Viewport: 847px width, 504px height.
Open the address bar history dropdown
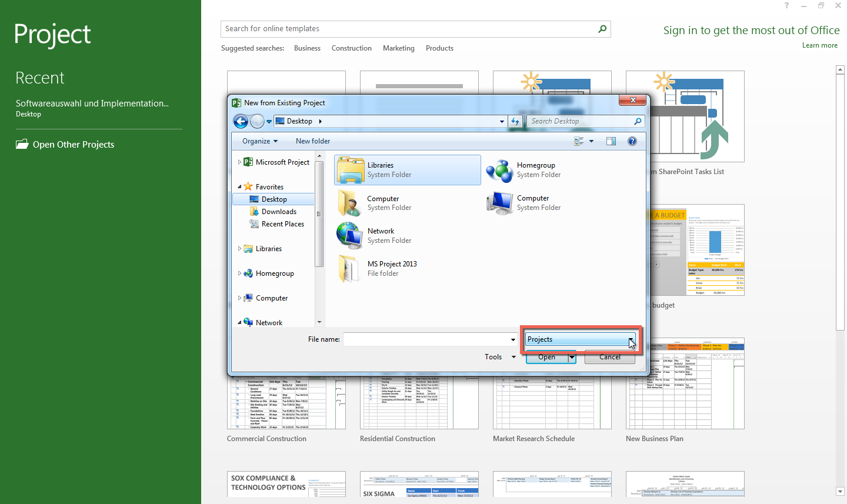(502, 121)
